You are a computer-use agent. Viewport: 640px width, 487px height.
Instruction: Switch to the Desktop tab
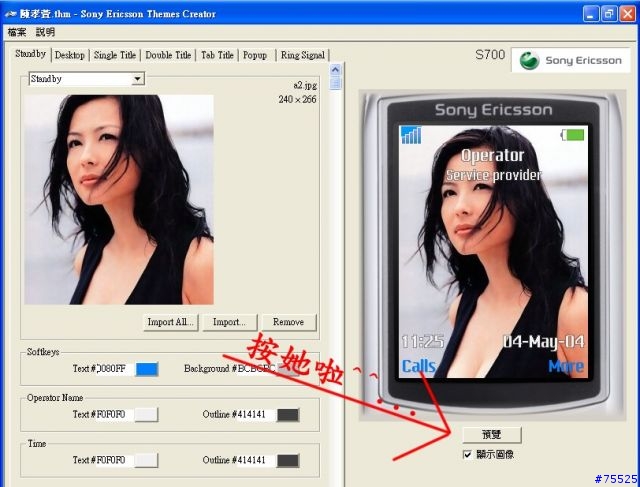click(x=70, y=55)
